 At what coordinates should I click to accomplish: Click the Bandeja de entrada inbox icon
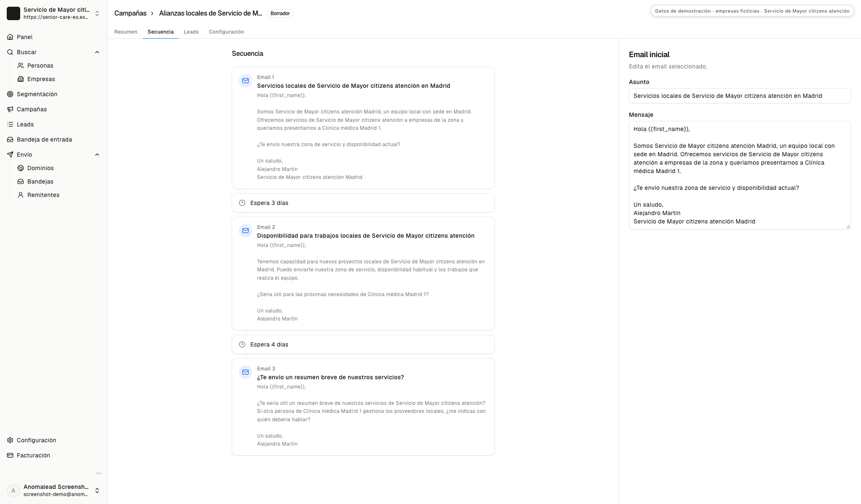coord(10,139)
